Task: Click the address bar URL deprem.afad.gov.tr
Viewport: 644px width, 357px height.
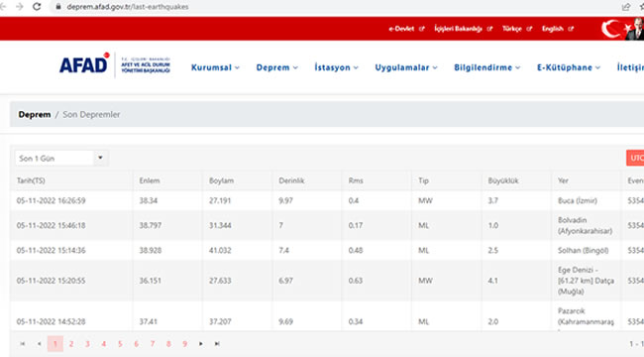Action: [x=128, y=7]
